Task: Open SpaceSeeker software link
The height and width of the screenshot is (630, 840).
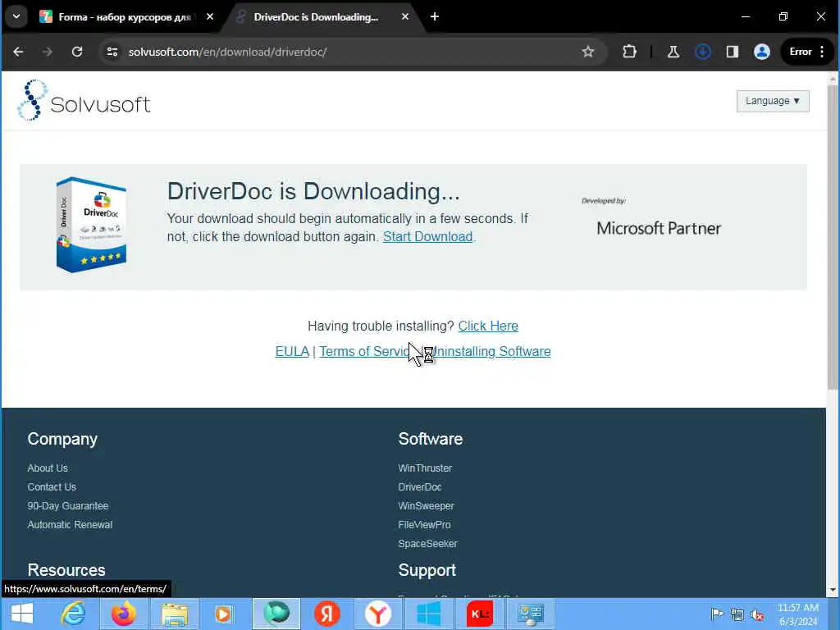Action: pyautogui.click(x=427, y=543)
